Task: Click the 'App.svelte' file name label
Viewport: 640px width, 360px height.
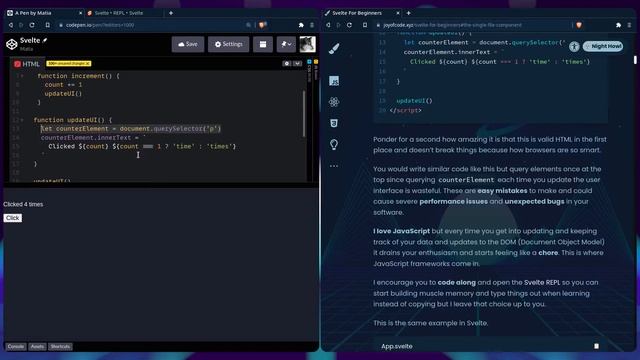Action: click(x=397, y=346)
